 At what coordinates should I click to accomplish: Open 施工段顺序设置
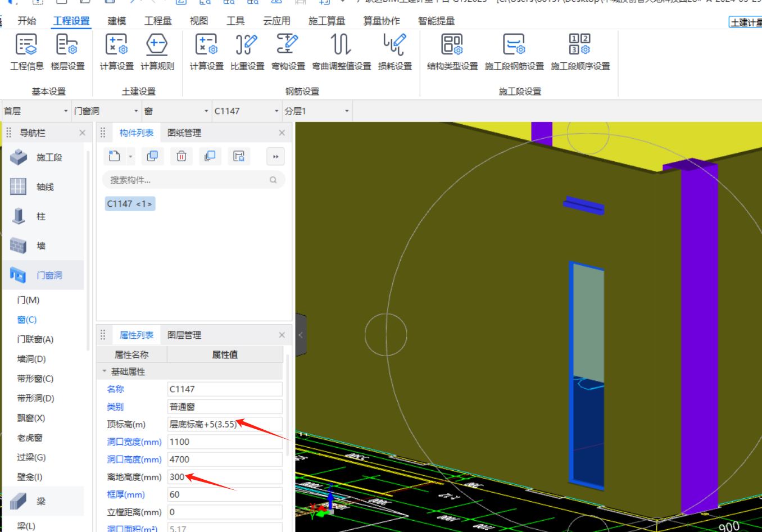(580, 52)
